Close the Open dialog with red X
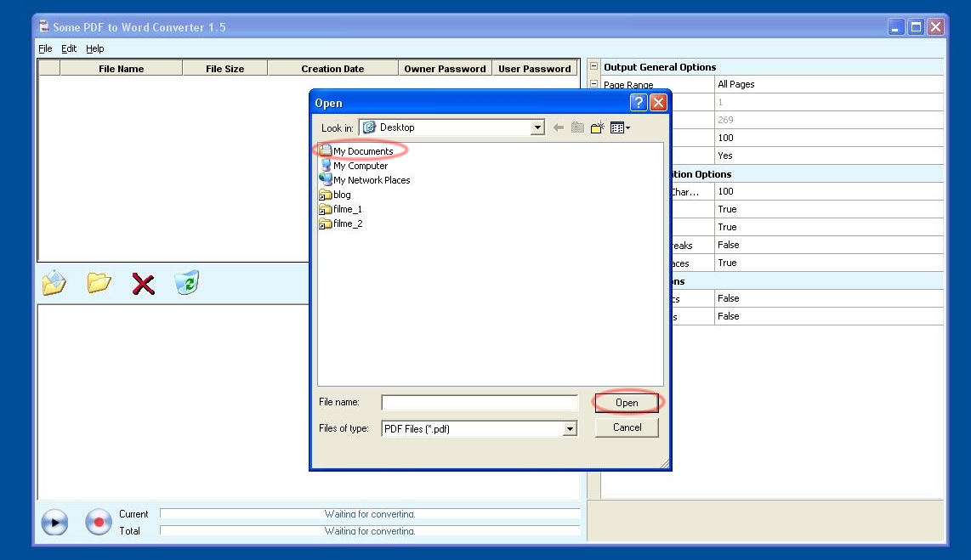This screenshot has height=560, width=971. 658,102
